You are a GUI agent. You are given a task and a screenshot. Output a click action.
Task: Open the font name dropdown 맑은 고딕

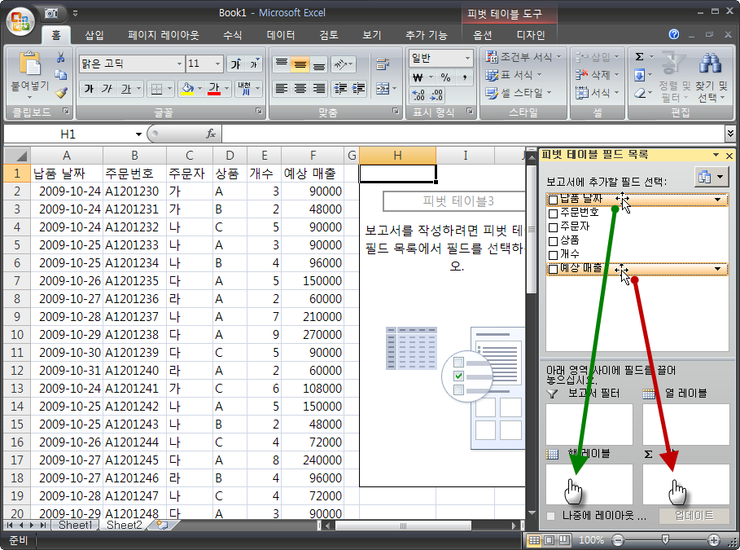click(179, 64)
